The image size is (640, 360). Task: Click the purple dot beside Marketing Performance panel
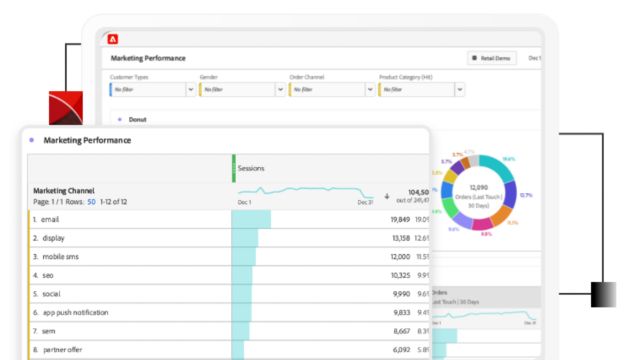(x=31, y=140)
